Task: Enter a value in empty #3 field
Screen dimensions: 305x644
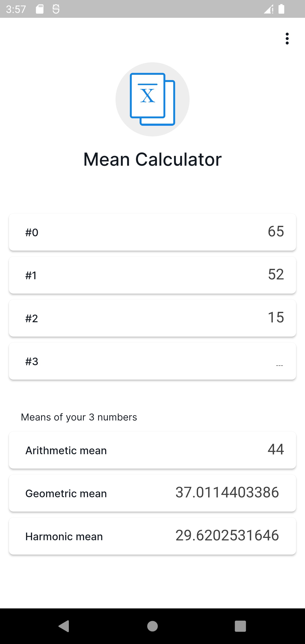Action: point(152,361)
